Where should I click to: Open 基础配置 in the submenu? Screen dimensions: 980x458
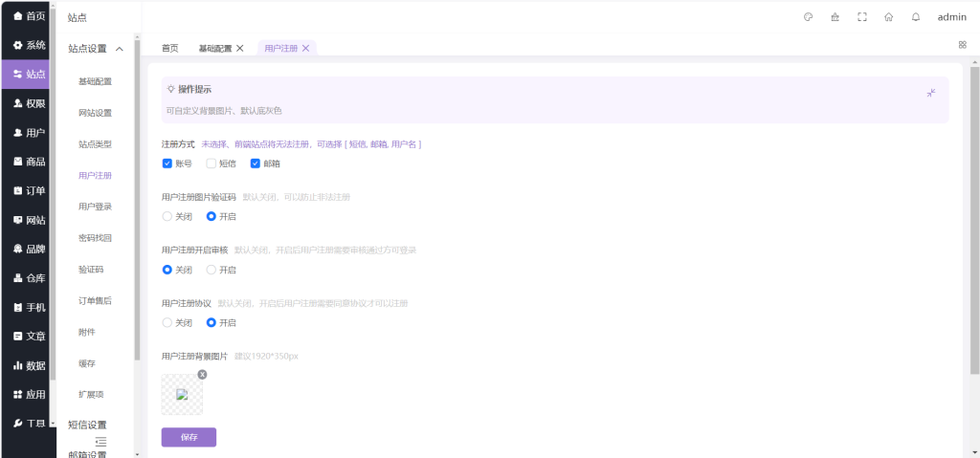(x=95, y=82)
